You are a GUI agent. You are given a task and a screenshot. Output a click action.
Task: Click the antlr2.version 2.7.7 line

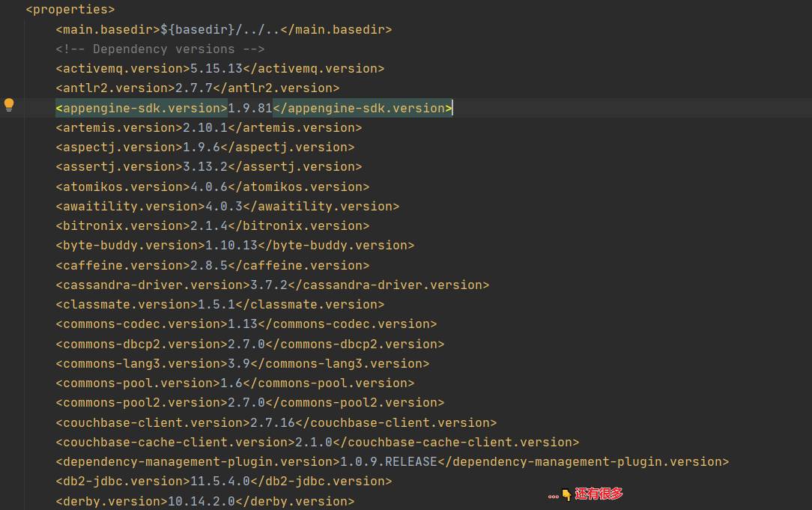[x=197, y=88]
